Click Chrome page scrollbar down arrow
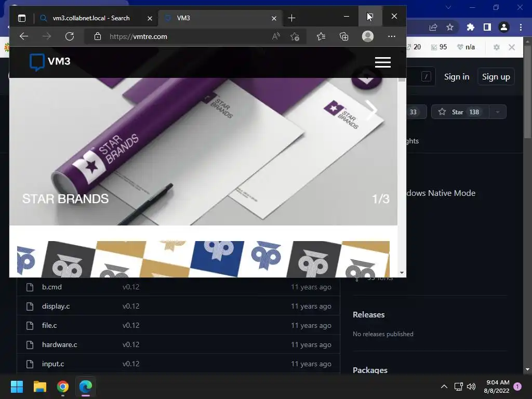The width and height of the screenshot is (532, 399). click(527, 369)
